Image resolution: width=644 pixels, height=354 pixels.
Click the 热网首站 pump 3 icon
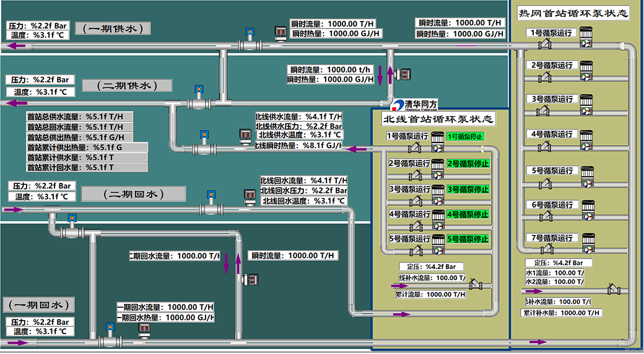586,105
